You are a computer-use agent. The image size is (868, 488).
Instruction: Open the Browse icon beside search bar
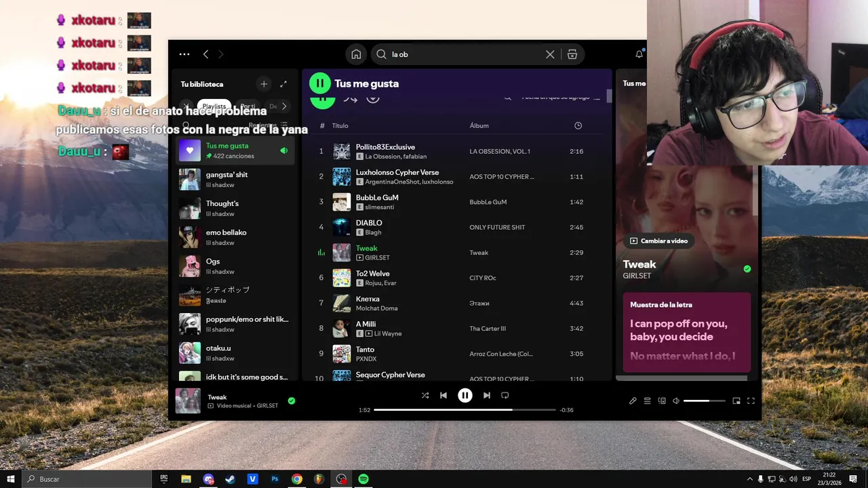(572, 54)
